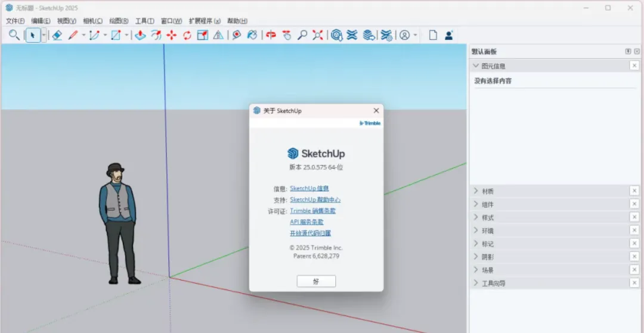
Task: Select the Arc tool
Action: pos(94,35)
